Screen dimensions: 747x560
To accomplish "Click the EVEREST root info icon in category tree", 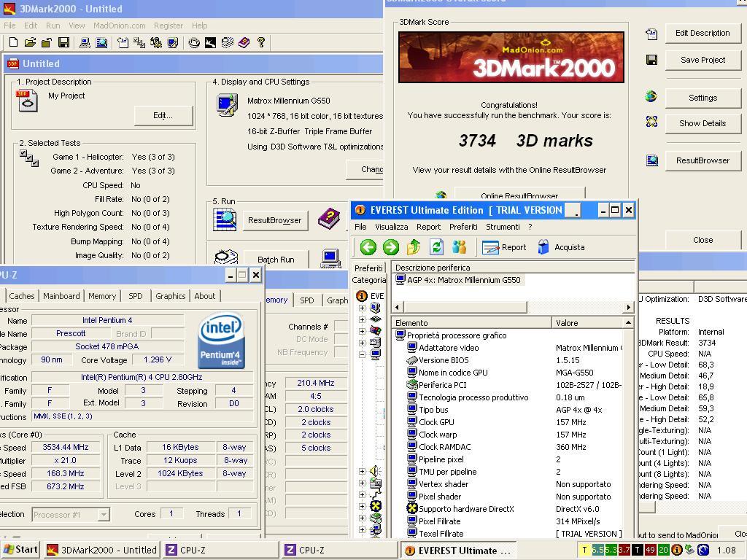I will [362, 296].
